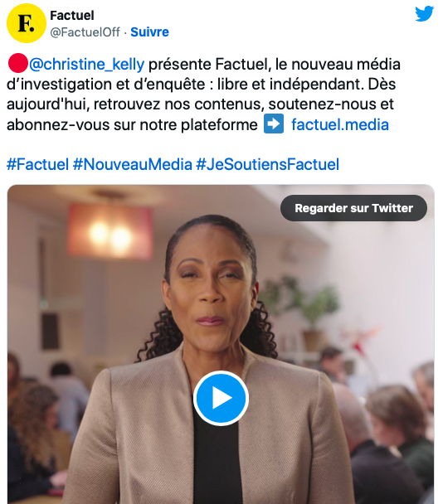Viewport: 443px width, 504px height.
Task: Visit the factuel.media link
Action: [x=340, y=124]
